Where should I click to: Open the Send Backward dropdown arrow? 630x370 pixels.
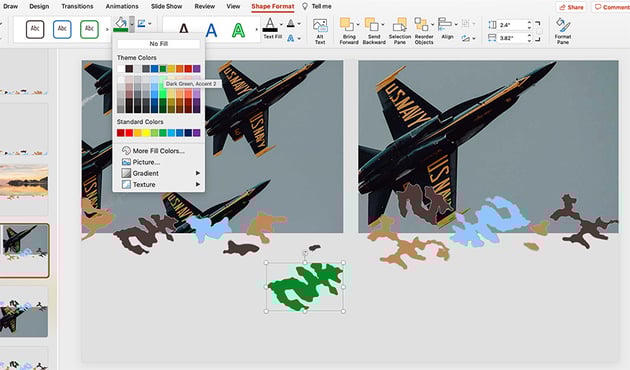(x=383, y=25)
